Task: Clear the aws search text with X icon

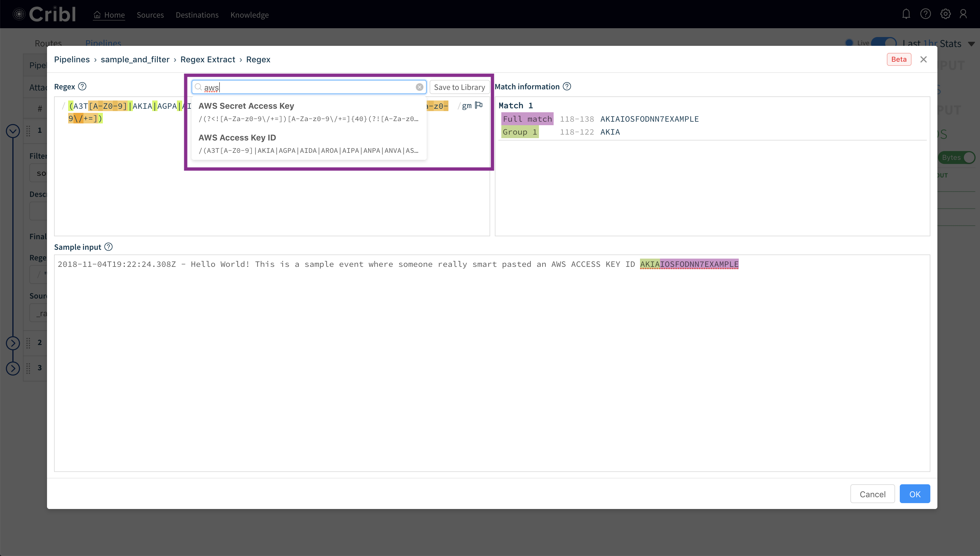Action: (x=419, y=87)
